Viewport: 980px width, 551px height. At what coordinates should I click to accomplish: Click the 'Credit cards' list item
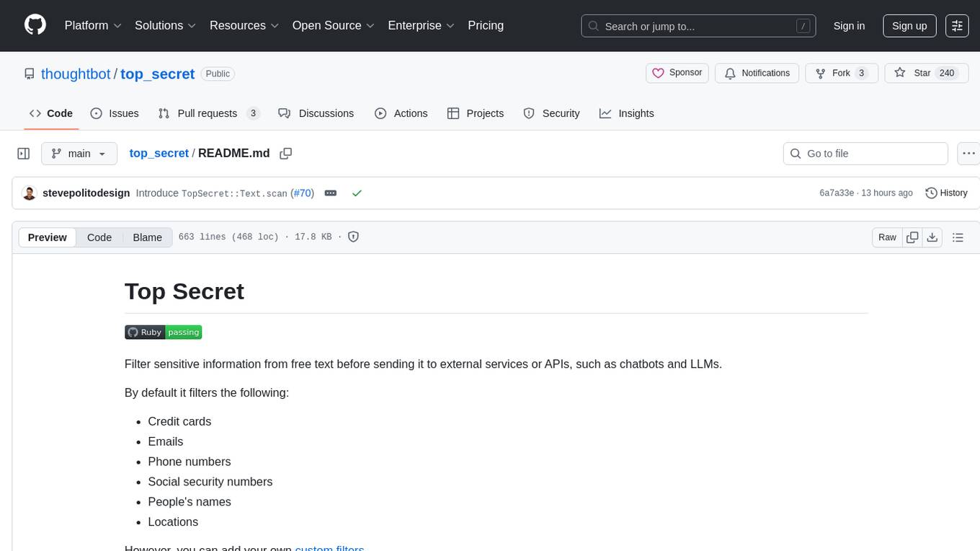[x=179, y=421]
